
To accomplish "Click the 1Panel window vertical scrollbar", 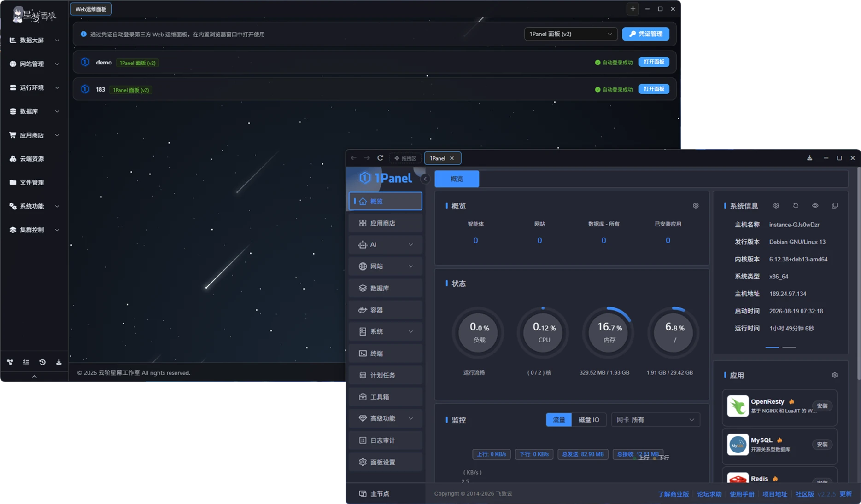I will click(858, 274).
